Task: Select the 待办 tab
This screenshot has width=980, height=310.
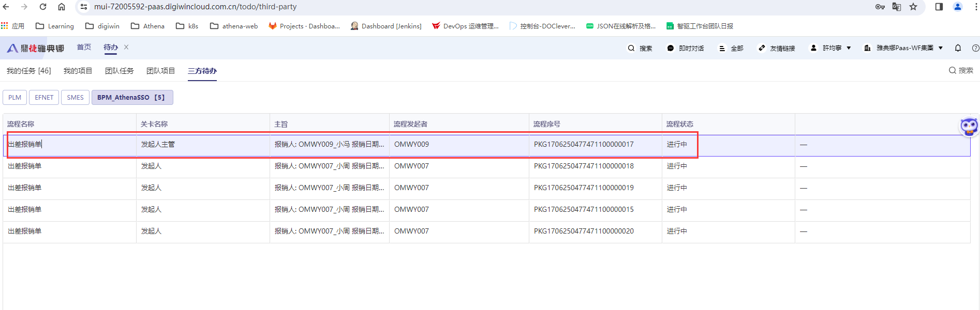Action: coord(111,47)
